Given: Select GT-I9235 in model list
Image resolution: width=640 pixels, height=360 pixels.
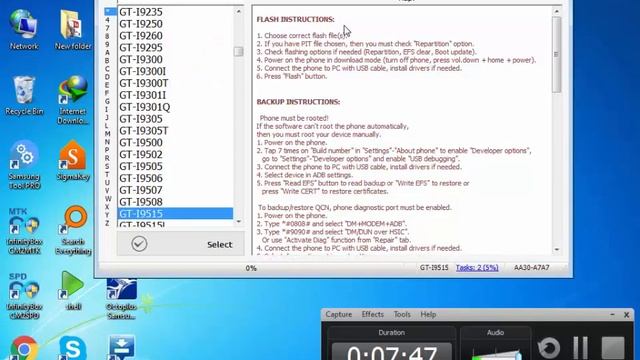Looking at the screenshot, I should click(x=175, y=12).
